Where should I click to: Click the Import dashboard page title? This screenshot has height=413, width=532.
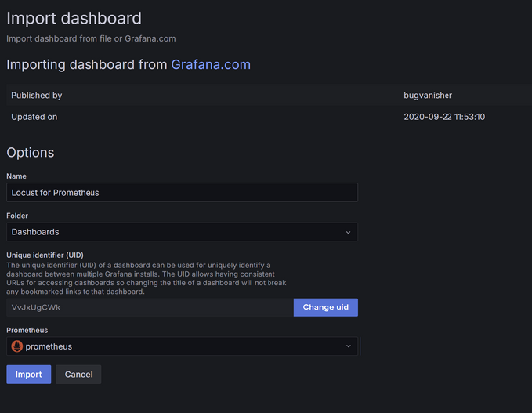74,18
